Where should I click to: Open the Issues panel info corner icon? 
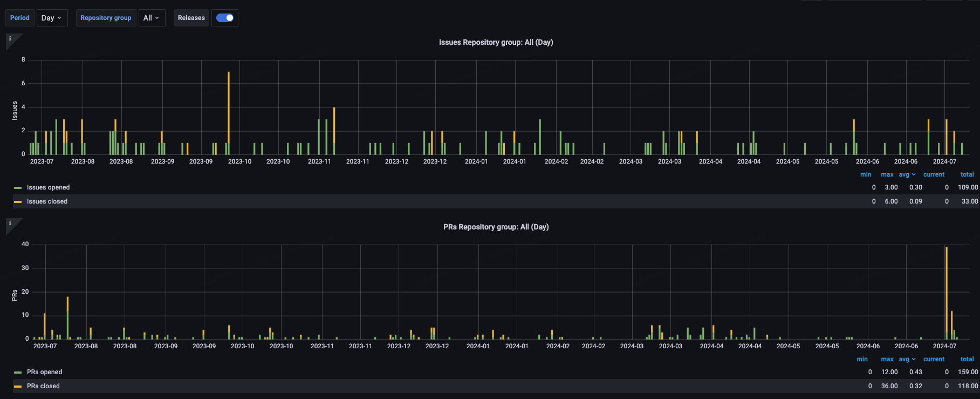10,39
